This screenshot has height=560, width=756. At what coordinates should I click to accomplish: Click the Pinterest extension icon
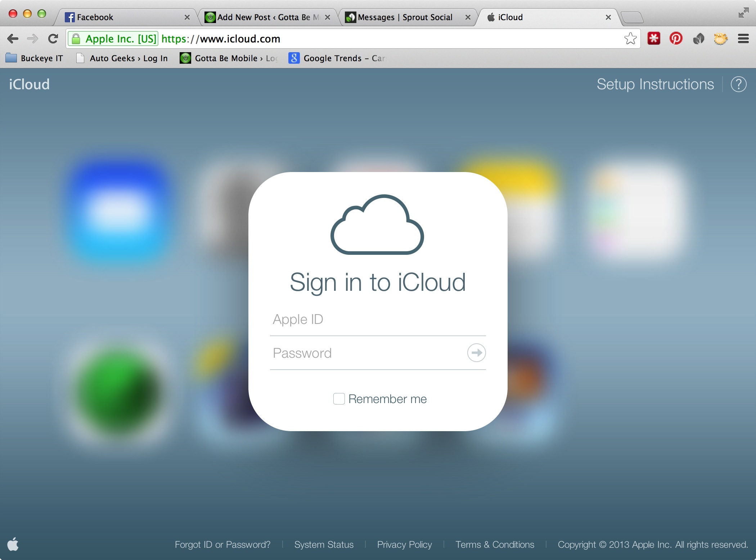click(676, 39)
